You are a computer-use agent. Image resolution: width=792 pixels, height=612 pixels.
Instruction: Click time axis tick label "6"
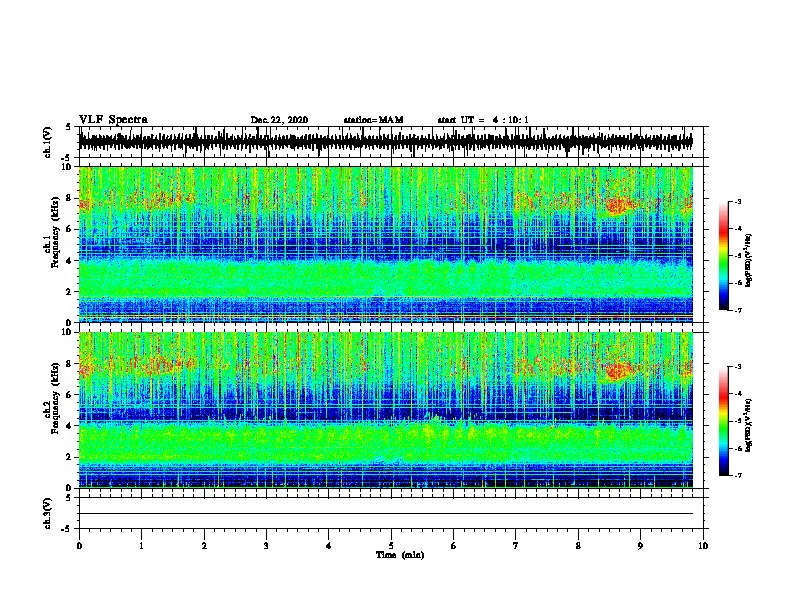(x=454, y=546)
